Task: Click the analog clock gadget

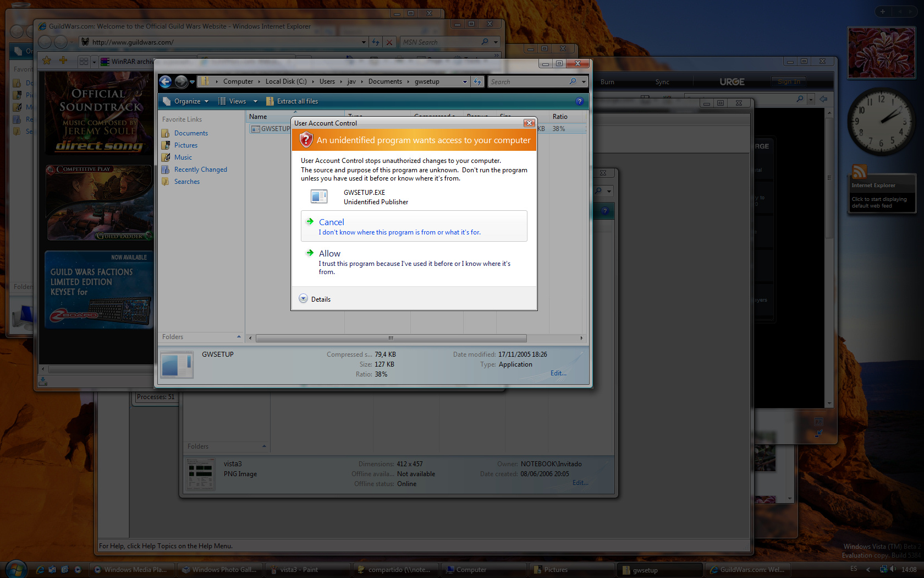Action: (x=881, y=121)
